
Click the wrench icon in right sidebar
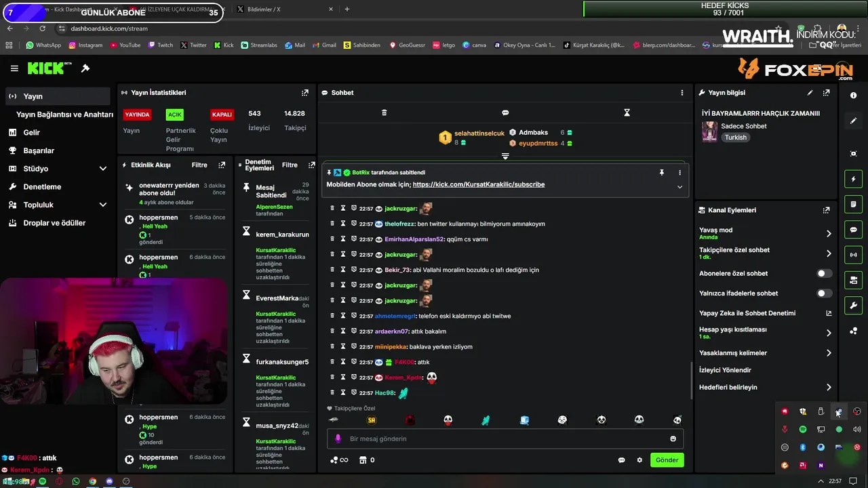pyautogui.click(x=853, y=305)
